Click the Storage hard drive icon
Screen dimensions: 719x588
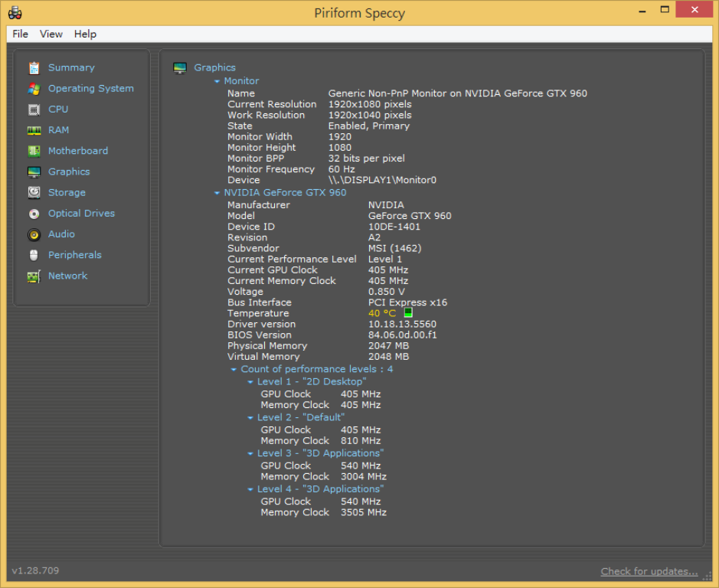[x=34, y=193]
